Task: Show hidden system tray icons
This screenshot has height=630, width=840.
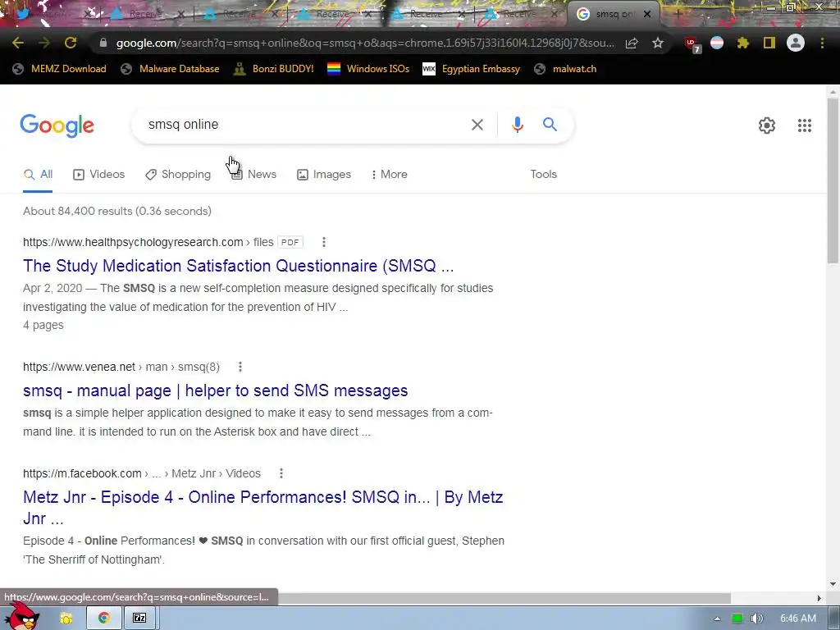Action: [717, 619]
